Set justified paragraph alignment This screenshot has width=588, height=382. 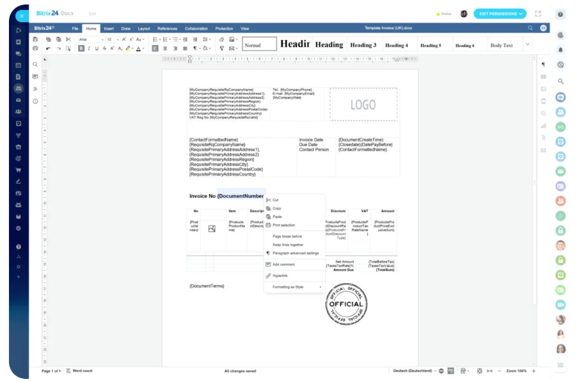(x=185, y=48)
